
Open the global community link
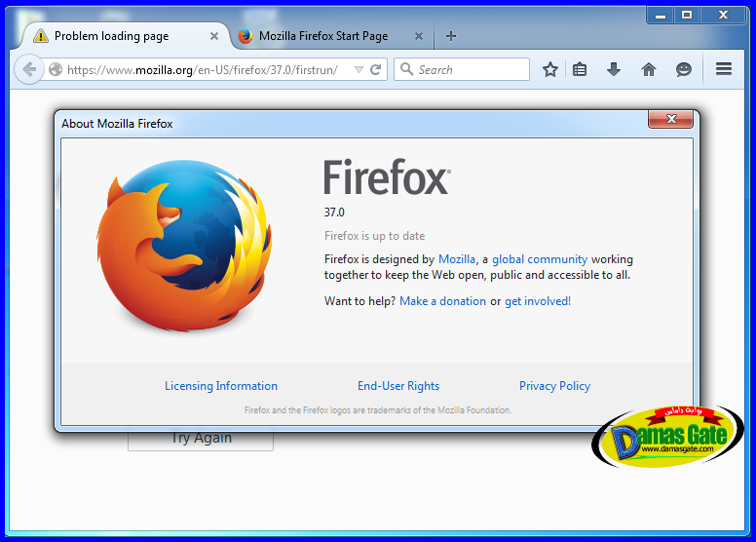click(x=540, y=259)
